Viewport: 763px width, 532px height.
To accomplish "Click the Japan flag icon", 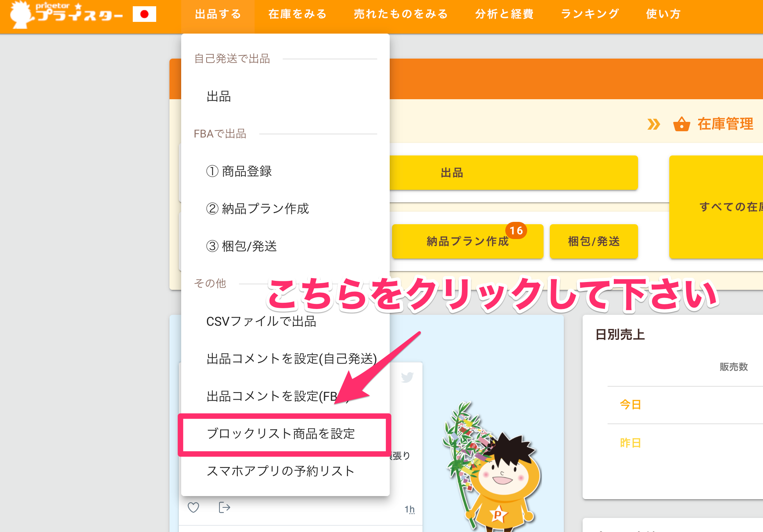I will (x=144, y=14).
